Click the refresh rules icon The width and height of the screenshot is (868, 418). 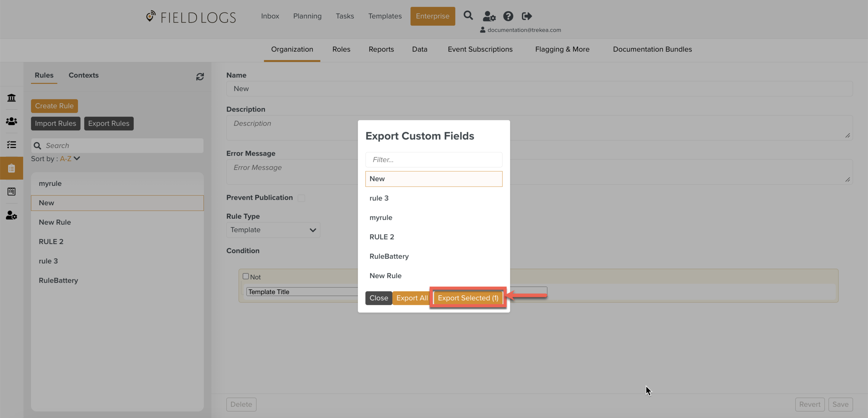click(200, 77)
